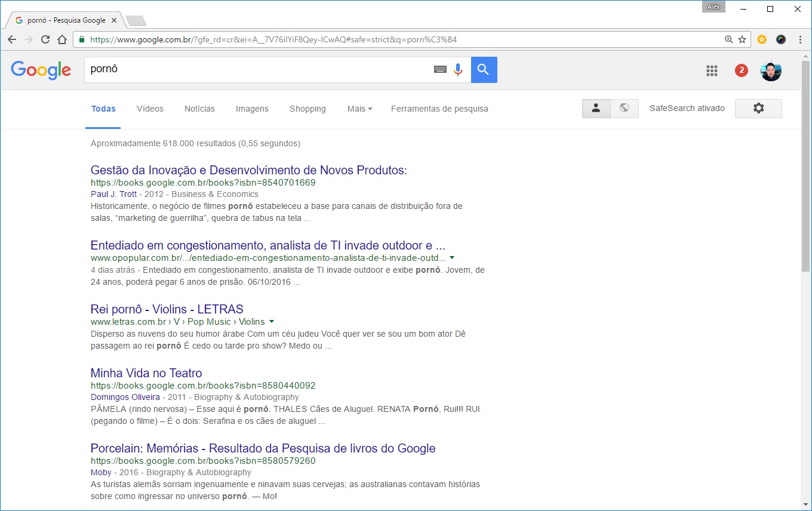Open the Porcelain: Memórias result
This screenshot has width=812, height=511.
[263, 448]
